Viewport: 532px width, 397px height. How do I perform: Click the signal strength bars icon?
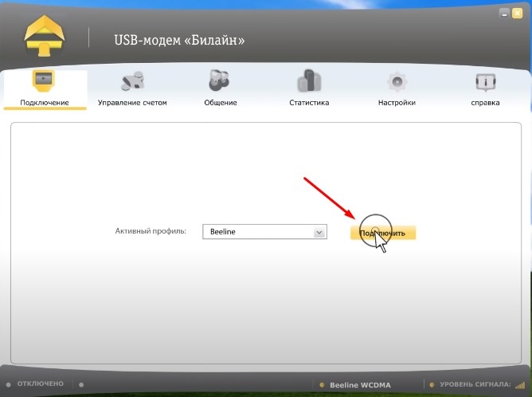(x=520, y=385)
